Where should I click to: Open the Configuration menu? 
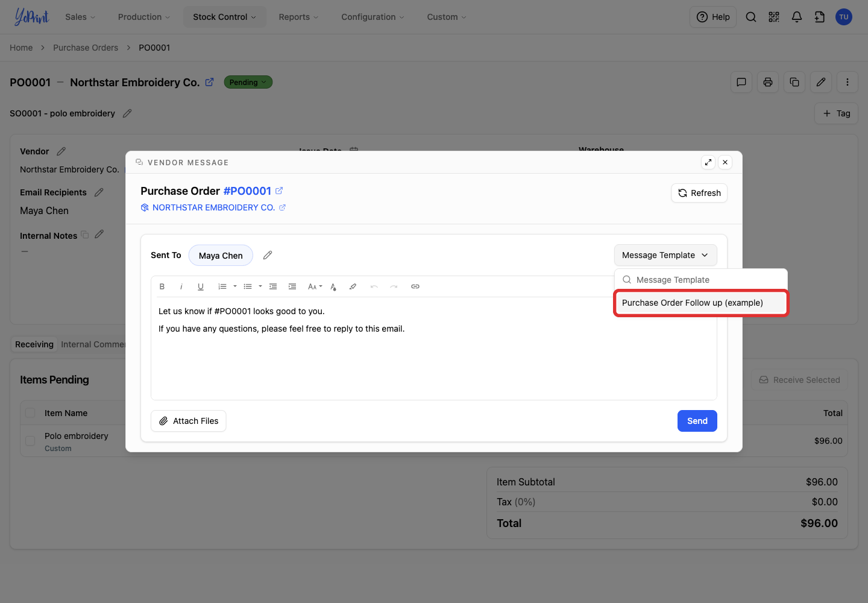pyautogui.click(x=373, y=17)
